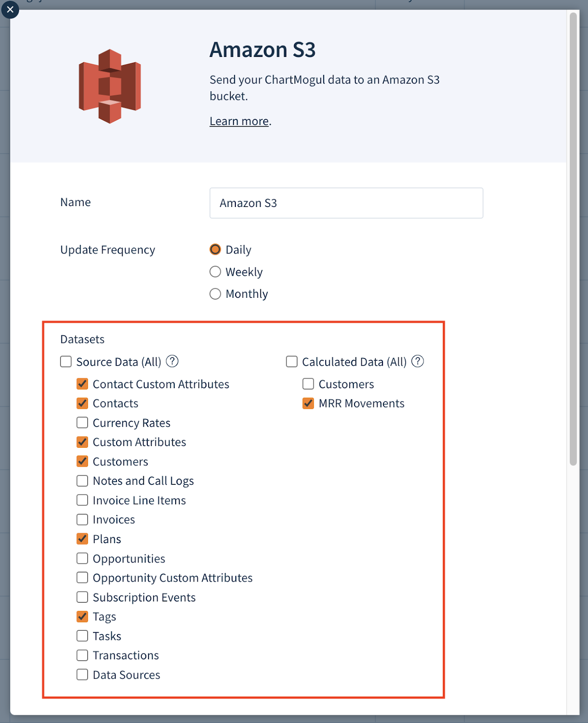Check Source Data (All) checkbox

pos(66,361)
